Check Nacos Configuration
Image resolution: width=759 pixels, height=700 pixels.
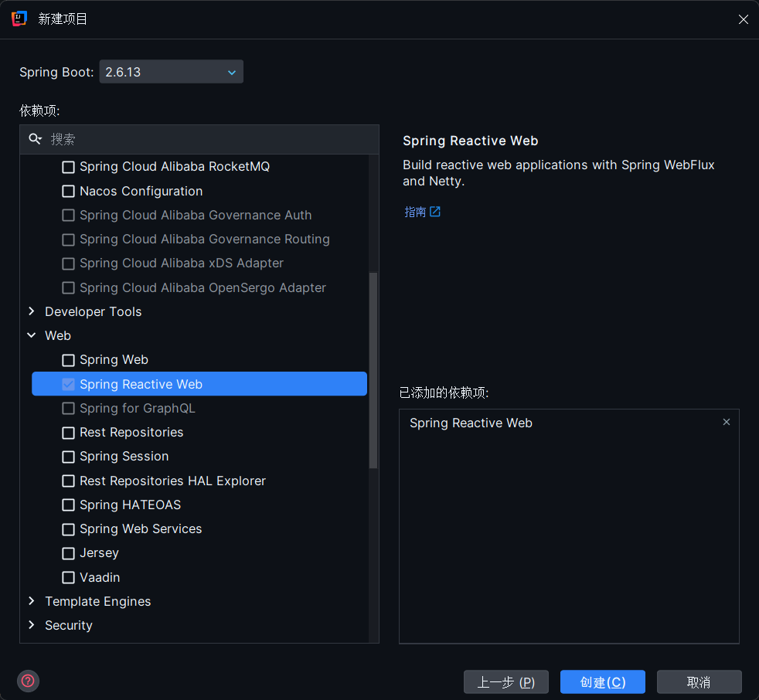68,191
